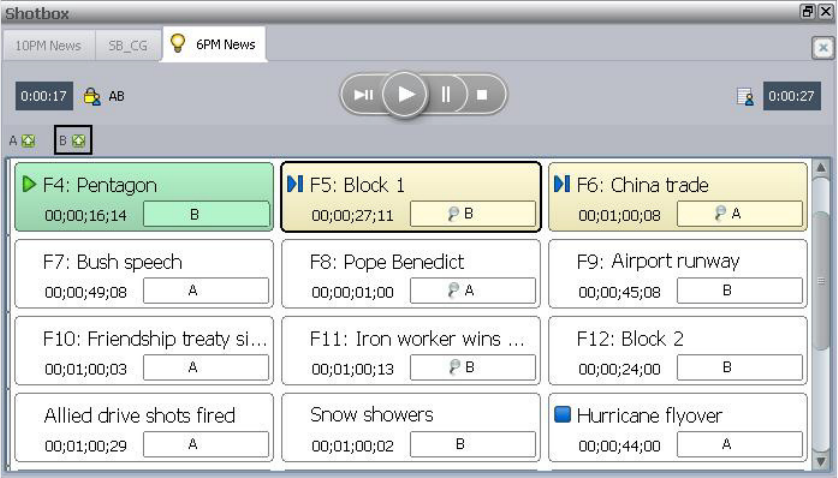The height and width of the screenshot is (478, 838).
Task: Click duration 00;00;27;11 on F5: Block 1
Action: [352, 215]
